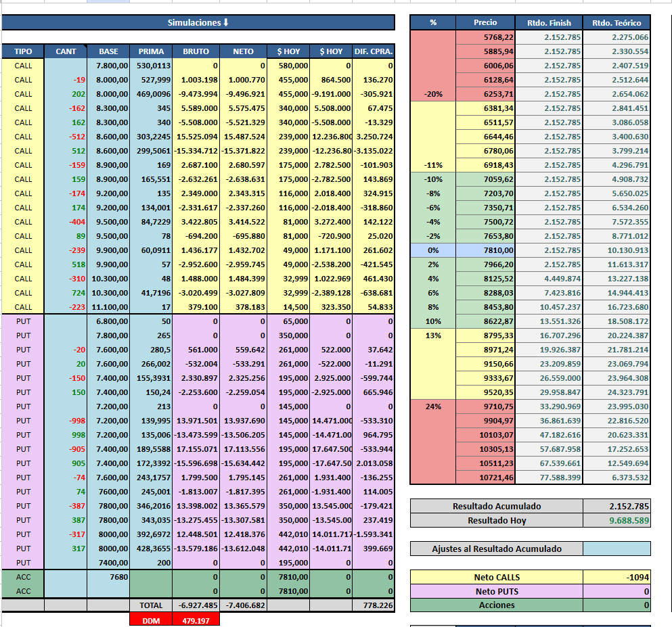Click the TIPO column header
The width and height of the screenshot is (672, 627).
click(23, 51)
